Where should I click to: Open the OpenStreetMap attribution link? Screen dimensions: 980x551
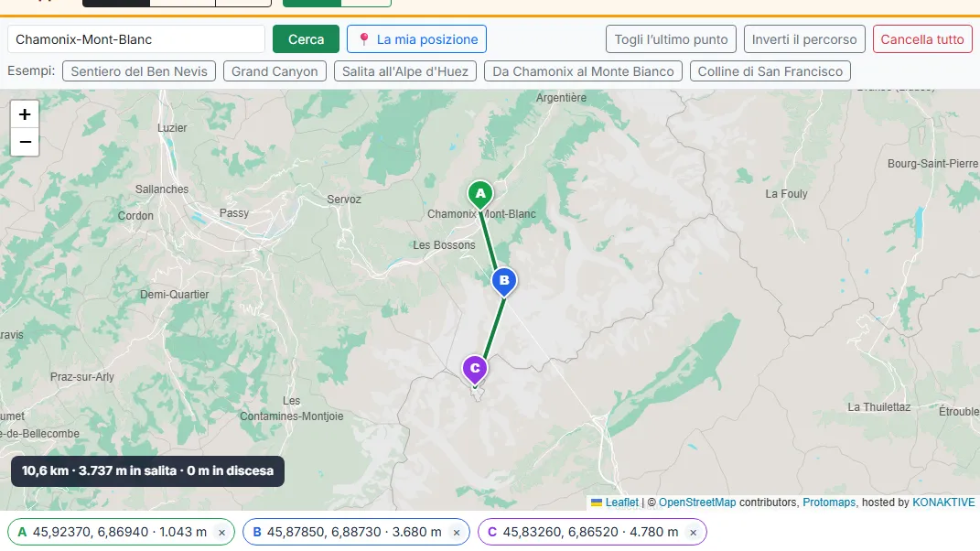coord(697,502)
